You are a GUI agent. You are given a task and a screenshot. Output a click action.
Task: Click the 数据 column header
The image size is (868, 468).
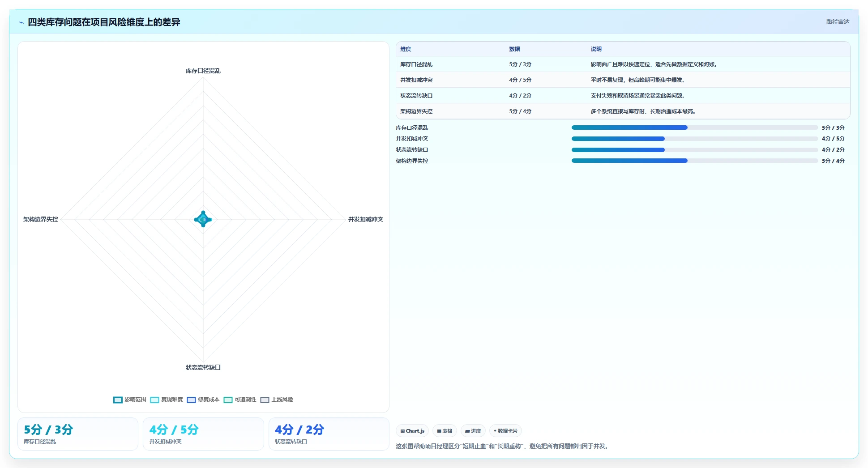(x=514, y=49)
